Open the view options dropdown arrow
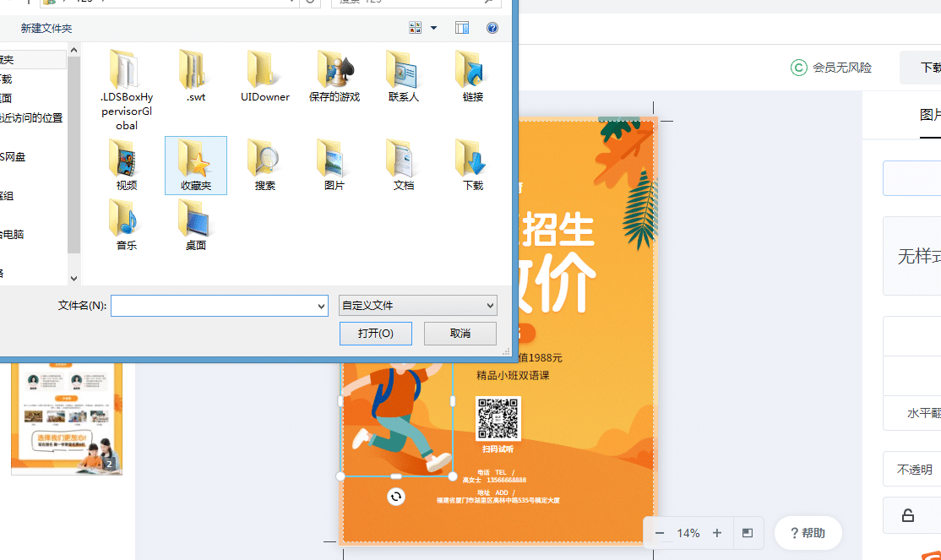Screen dimensions: 941x560 [x=434, y=28]
